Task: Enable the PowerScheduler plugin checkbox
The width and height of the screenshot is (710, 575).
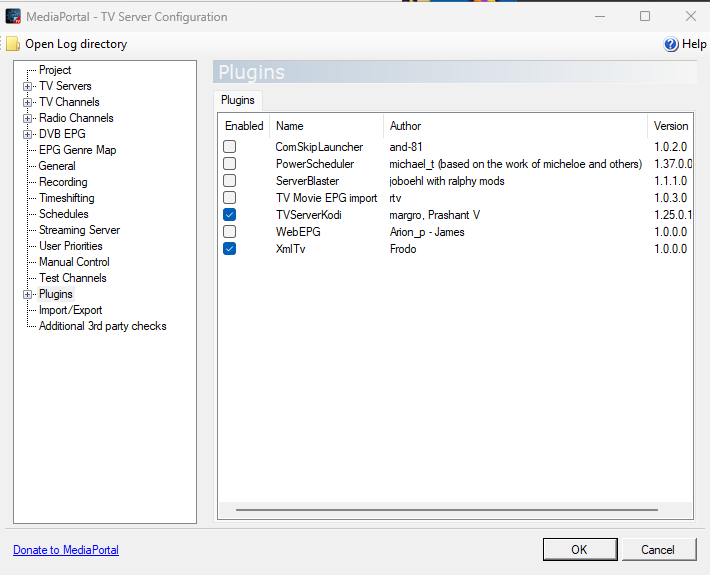Action: (230, 164)
